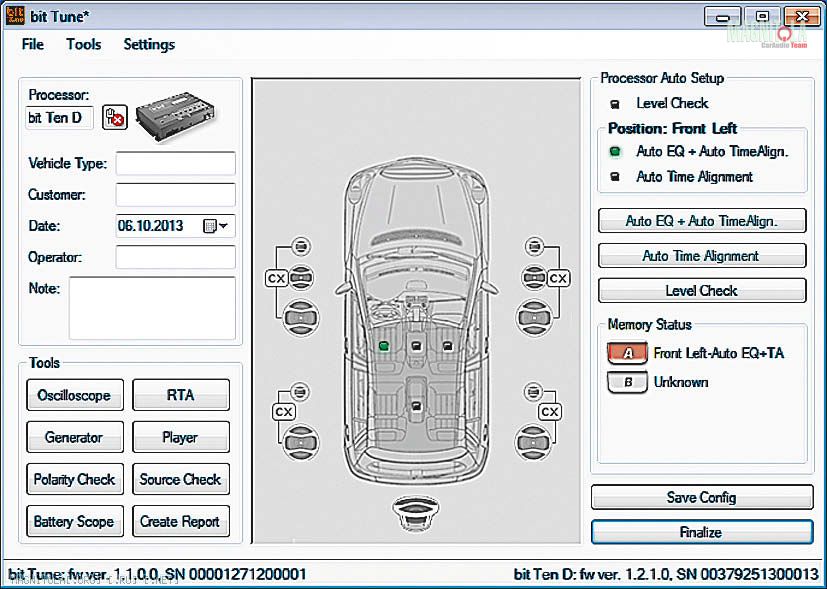Open the Battery Scope tool

pos(75,522)
